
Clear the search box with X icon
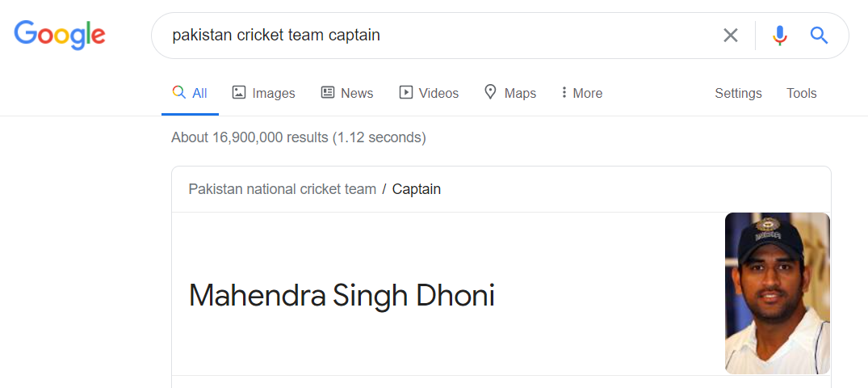731,36
